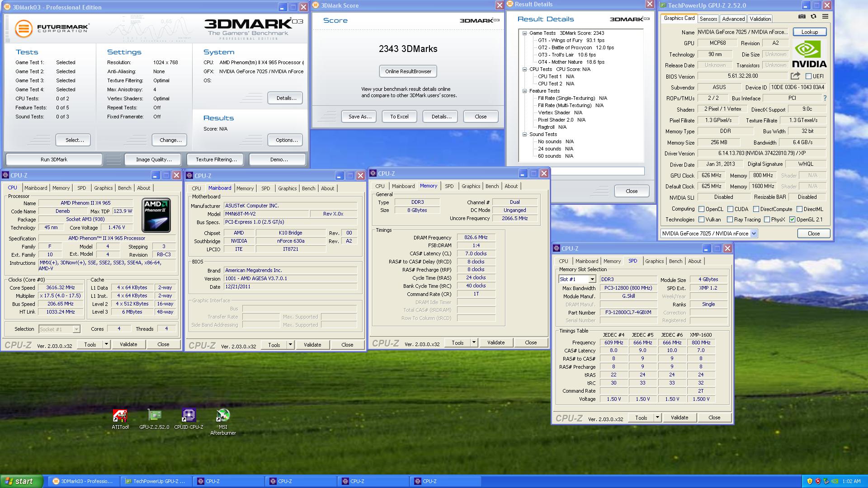Click the Save As... score button
Image resolution: width=868 pixels, height=488 pixels.
pos(360,117)
